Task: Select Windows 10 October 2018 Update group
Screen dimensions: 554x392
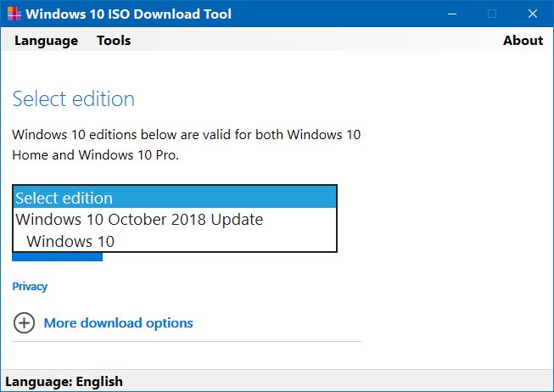Action: coord(175,219)
